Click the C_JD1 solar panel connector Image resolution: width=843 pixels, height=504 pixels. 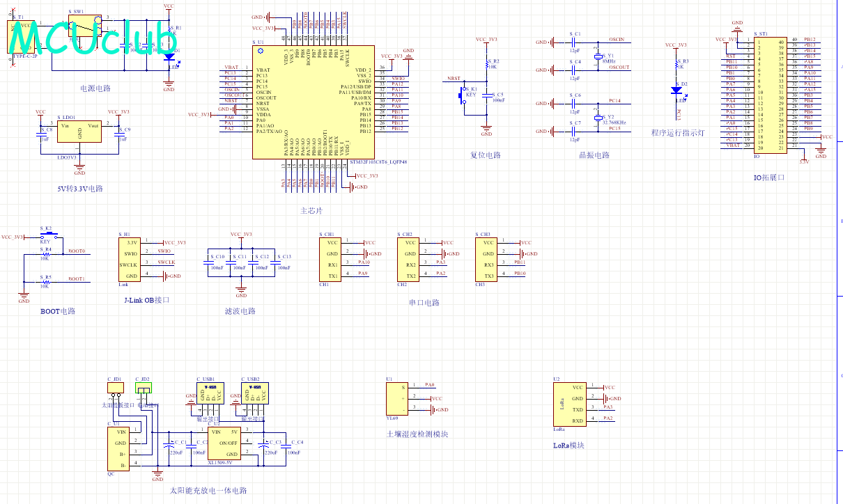point(115,386)
